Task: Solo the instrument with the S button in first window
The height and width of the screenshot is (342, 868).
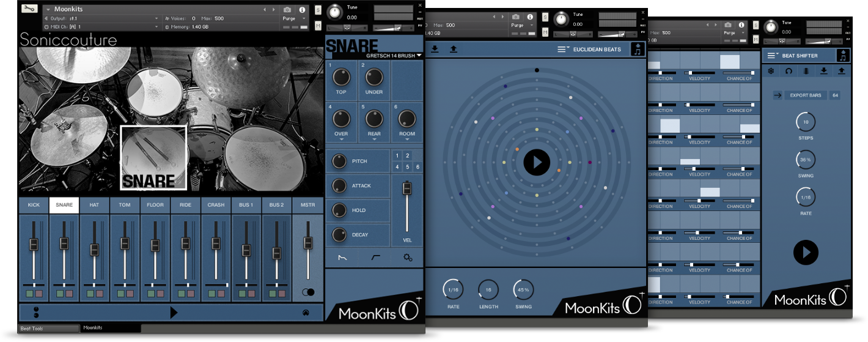Action: pos(318,10)
